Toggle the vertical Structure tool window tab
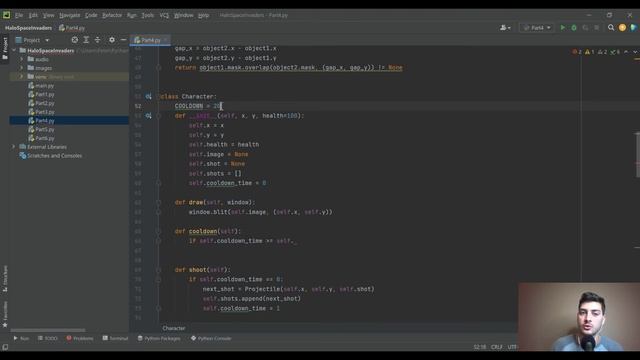This screenshot has height=360, width=640. pyautogui.click(x=5, y=278)
